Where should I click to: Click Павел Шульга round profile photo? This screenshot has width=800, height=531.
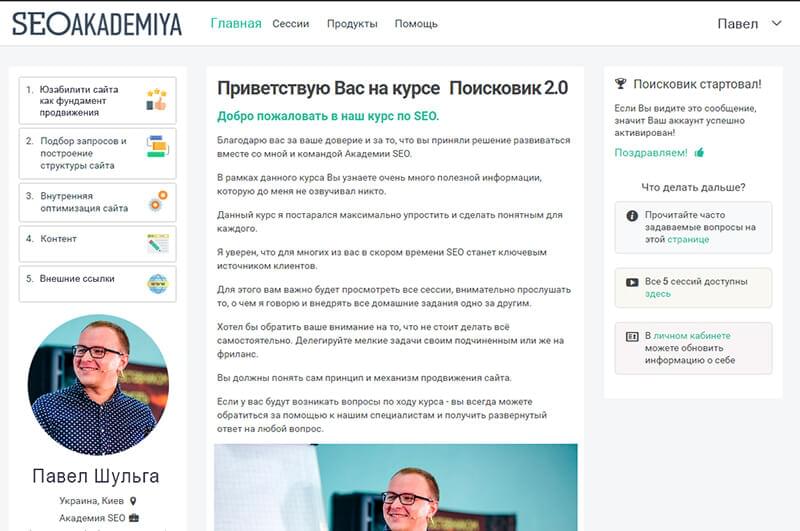(98, 385)
